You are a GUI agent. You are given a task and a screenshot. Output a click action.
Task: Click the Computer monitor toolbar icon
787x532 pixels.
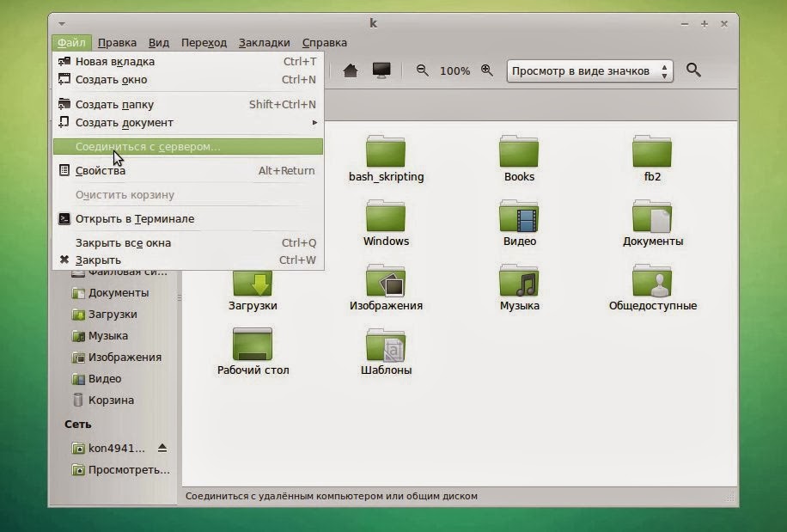coord(381,70)
